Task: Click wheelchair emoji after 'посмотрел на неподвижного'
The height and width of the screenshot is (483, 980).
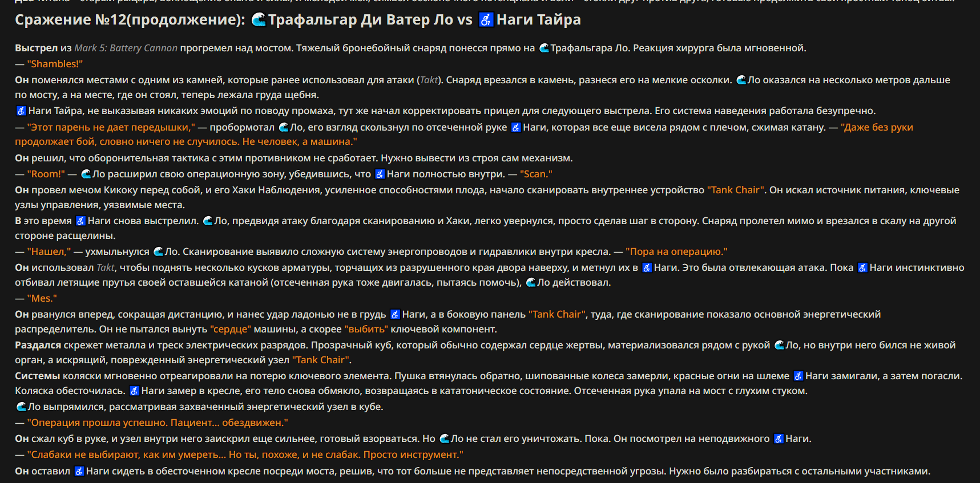Action: pyautogui.click(x=779, y=439)
